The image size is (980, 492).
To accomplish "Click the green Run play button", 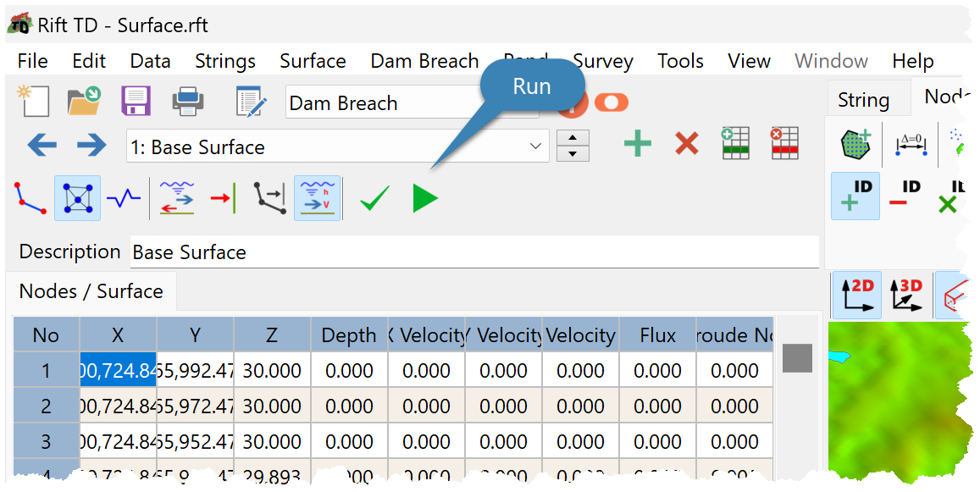I will 425,198.
